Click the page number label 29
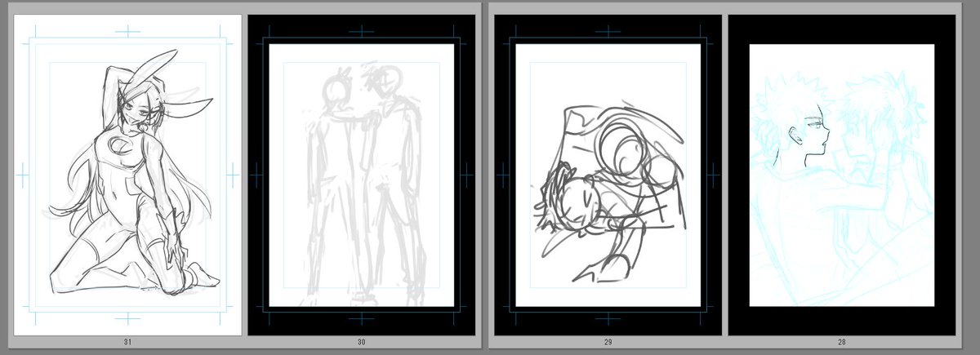 (x=608, y=342)
